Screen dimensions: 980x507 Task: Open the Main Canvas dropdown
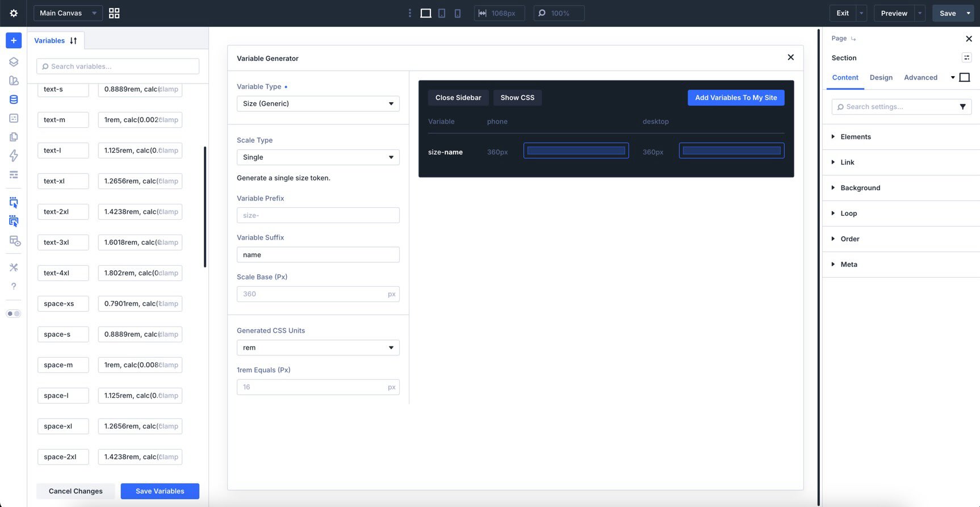click(68, 13)
